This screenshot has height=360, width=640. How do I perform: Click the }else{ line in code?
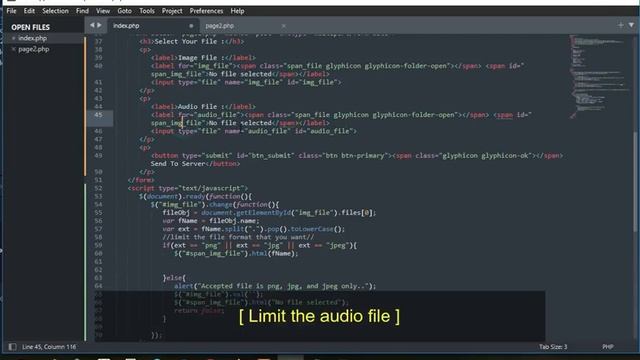(x=174, y=278)
